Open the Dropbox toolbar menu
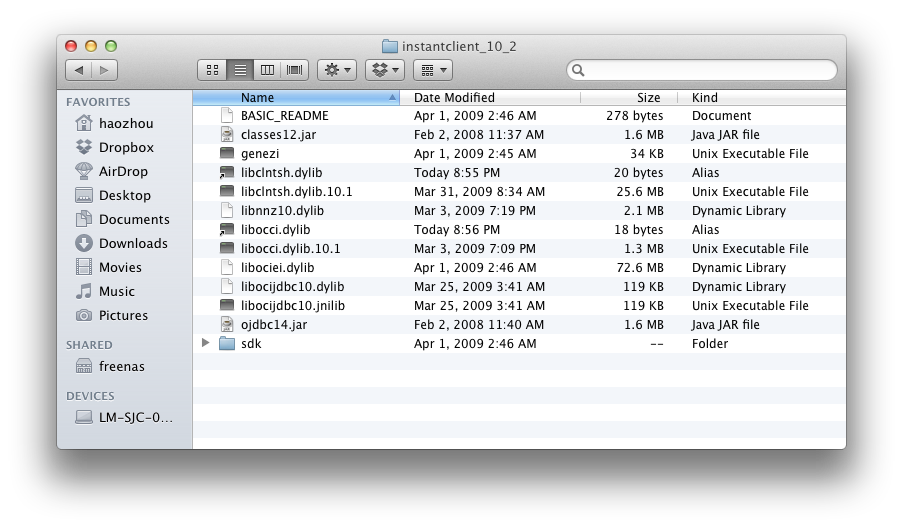903x528 pixels. [385, 70]
